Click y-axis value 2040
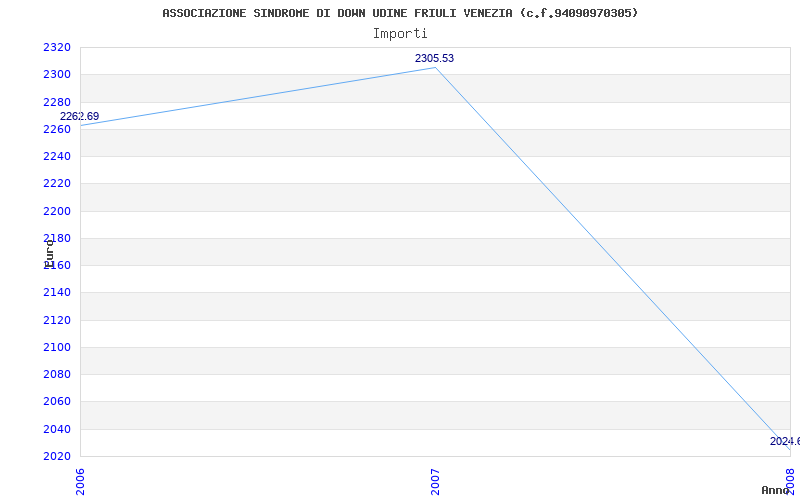Screen dimensions: 800x500 [57, 429]
